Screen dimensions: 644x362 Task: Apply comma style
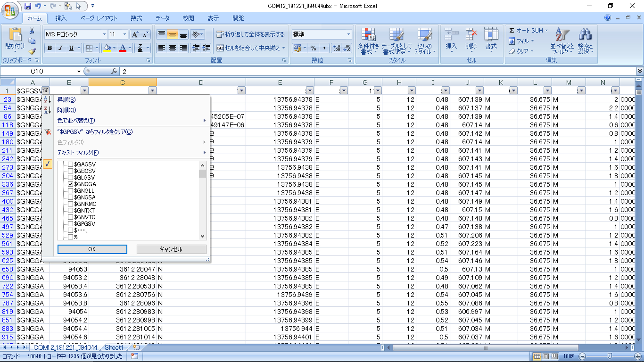click(x=324, y=48)
